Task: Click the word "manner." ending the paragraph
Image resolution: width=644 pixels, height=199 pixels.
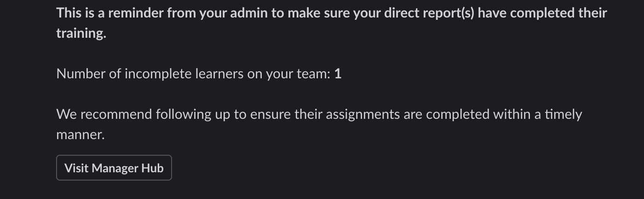Action: pyautogui.click(x=80, y=135)
